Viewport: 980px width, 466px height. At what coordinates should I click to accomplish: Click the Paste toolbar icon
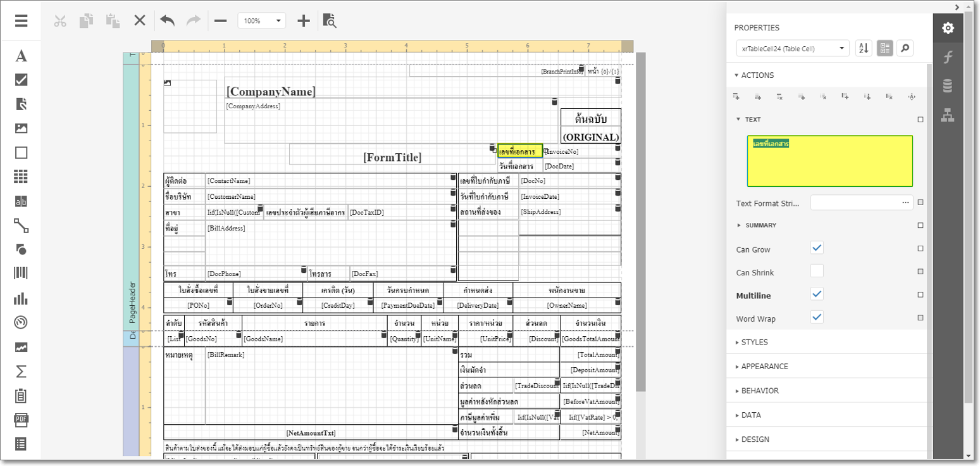[x=113, y=20]
